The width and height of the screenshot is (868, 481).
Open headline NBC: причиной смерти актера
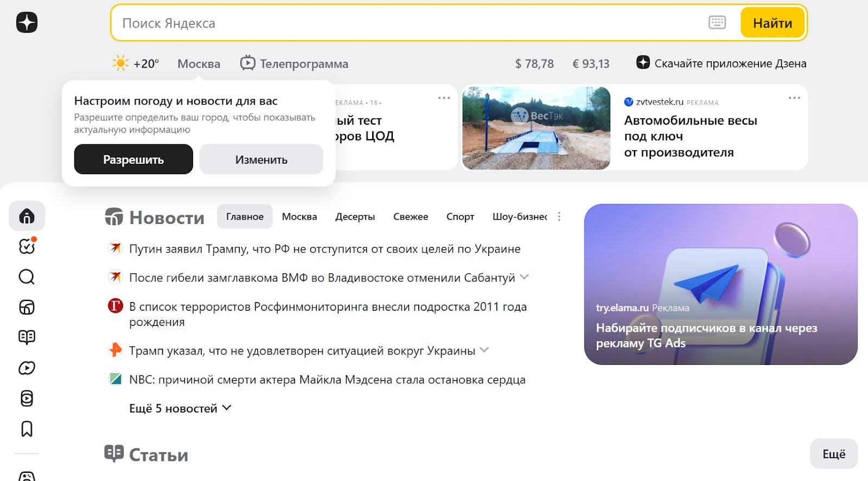327,380
